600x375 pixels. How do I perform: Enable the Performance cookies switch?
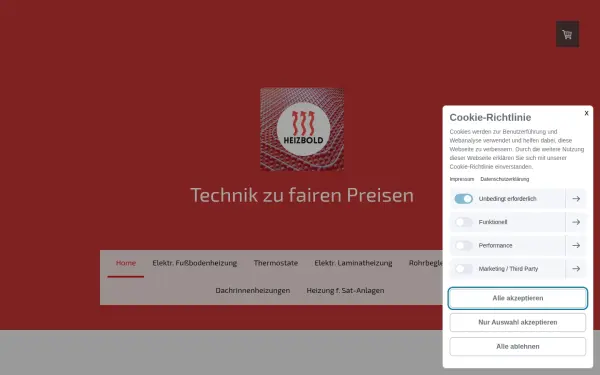(x=463, y=245)
